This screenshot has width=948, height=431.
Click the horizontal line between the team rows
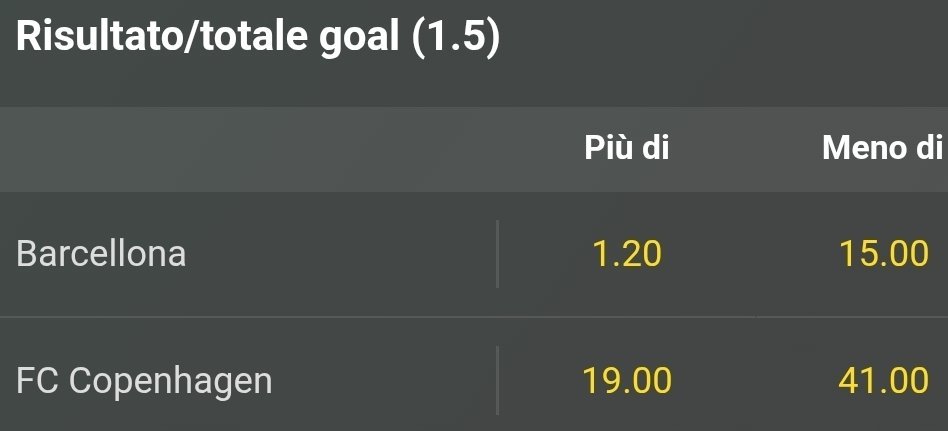pyautogui.click(x=474, y=317)
